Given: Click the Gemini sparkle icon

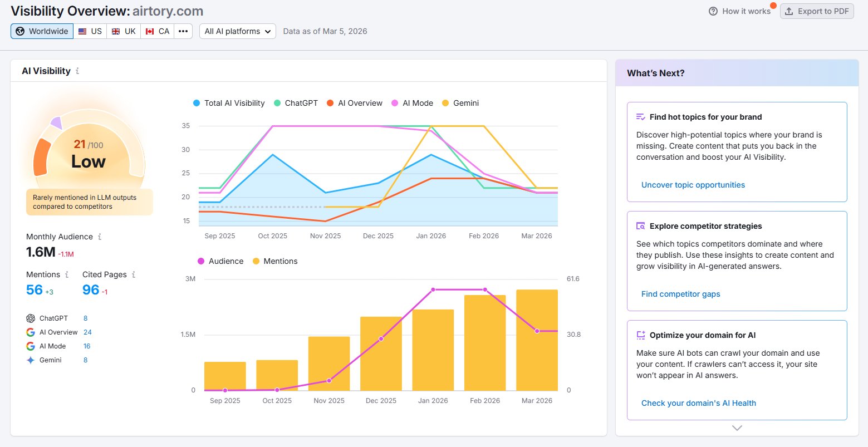Looking at the screenshot, I should tap(31, 360).
